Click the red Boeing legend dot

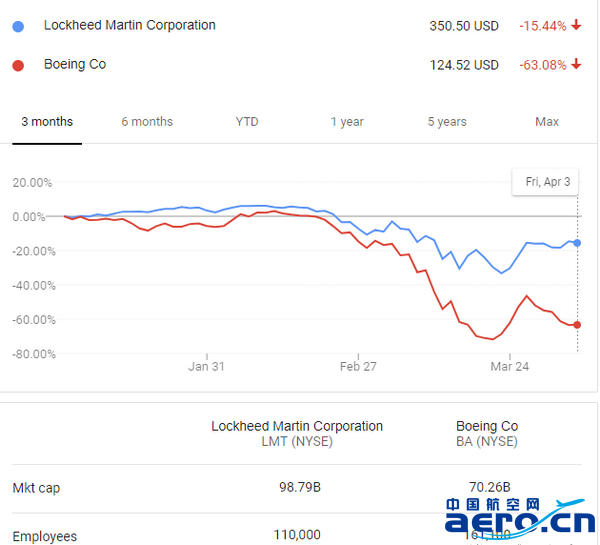click(18, 65)
